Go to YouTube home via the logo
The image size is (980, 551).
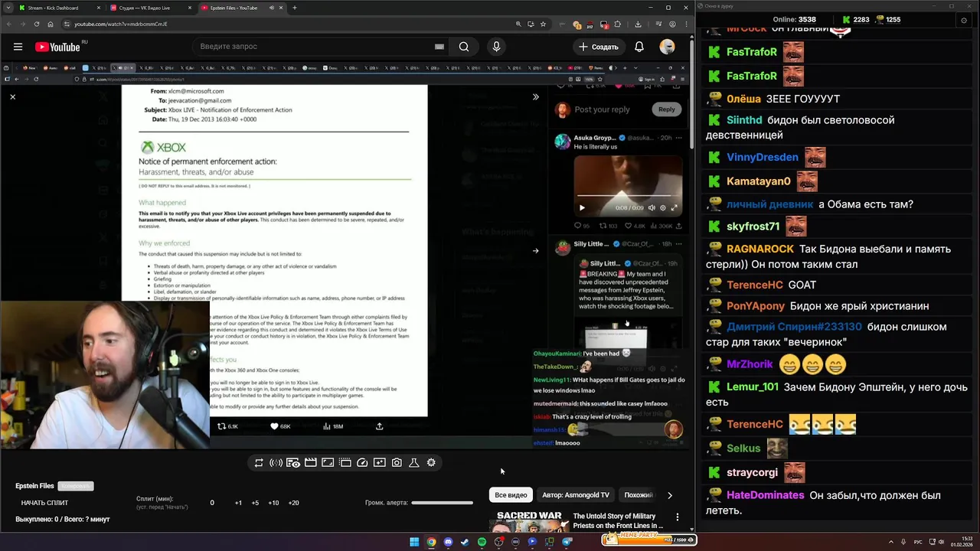coord(57,47)
